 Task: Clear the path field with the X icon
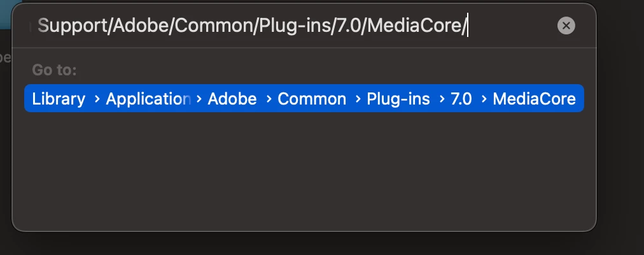566,26
